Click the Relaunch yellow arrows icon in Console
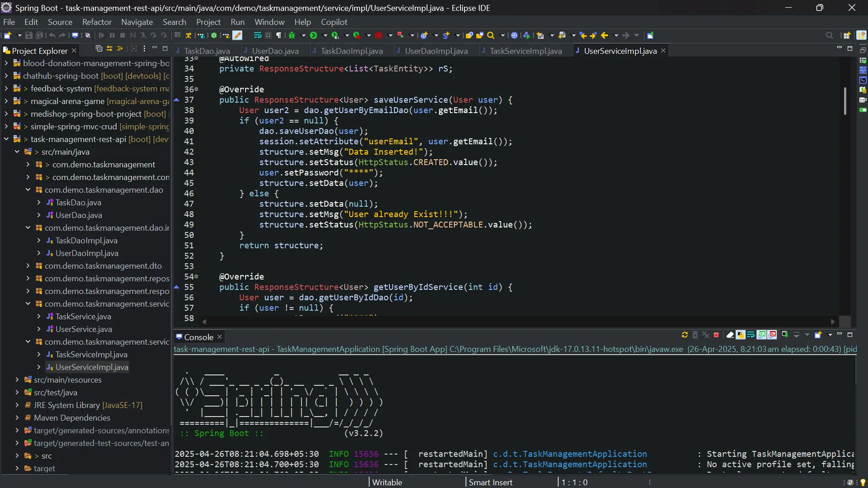The width and height of the screenshot is (868, 488). [684, 335]
